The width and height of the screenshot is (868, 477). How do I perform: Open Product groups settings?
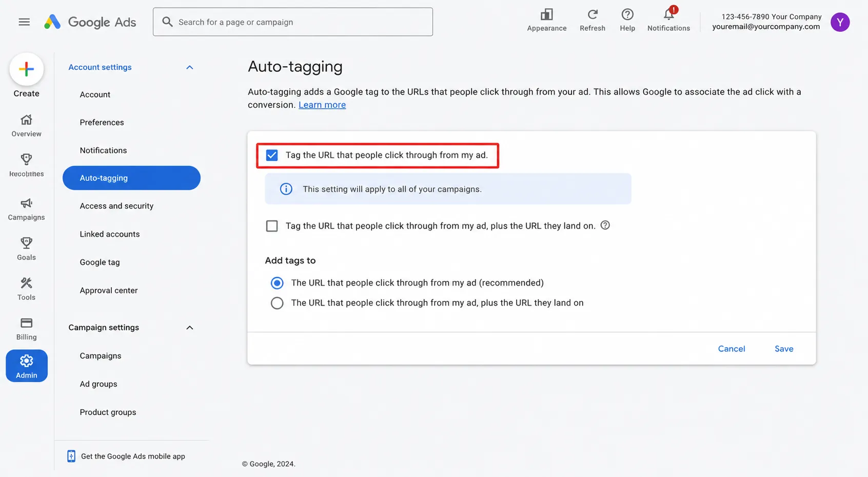click(108, 412)
